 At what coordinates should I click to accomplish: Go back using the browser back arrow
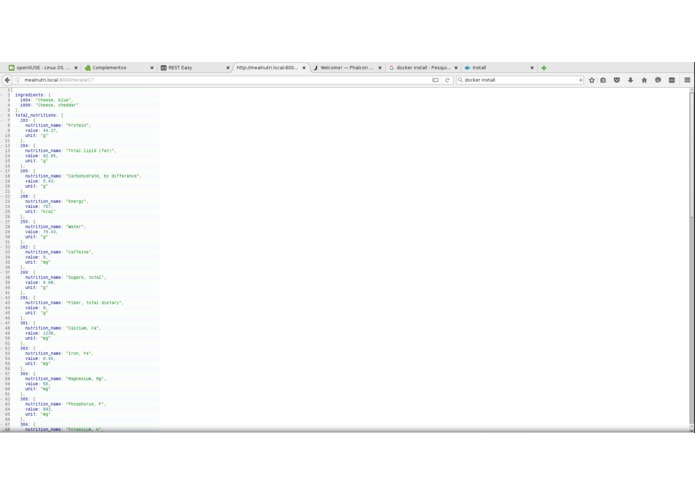pyautogui.click(x=8, y=80)
